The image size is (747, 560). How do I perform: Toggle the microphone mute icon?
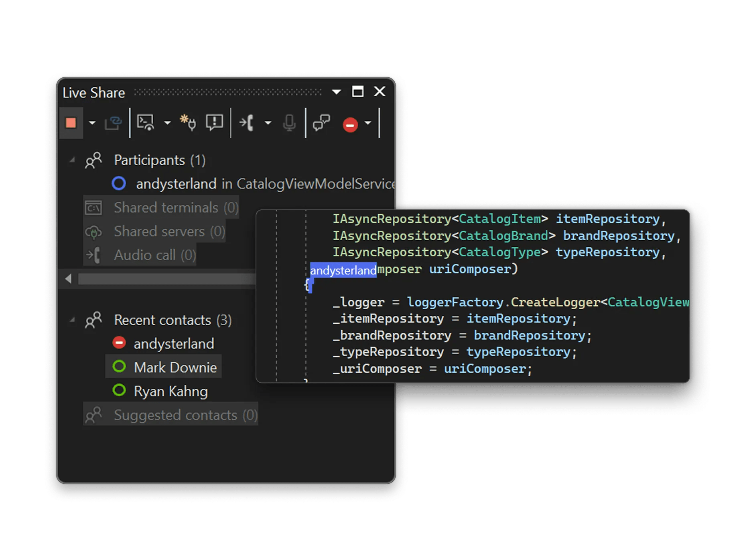coord(289,123)
